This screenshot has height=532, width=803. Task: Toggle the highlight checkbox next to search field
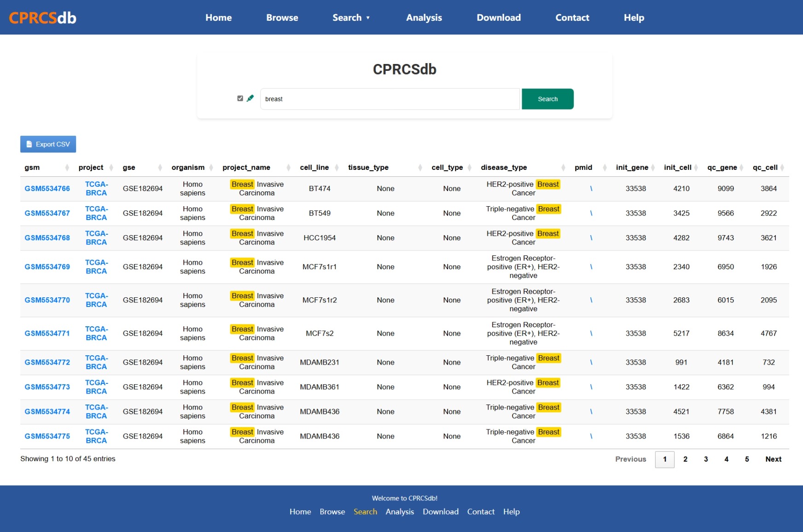point(240,98)
